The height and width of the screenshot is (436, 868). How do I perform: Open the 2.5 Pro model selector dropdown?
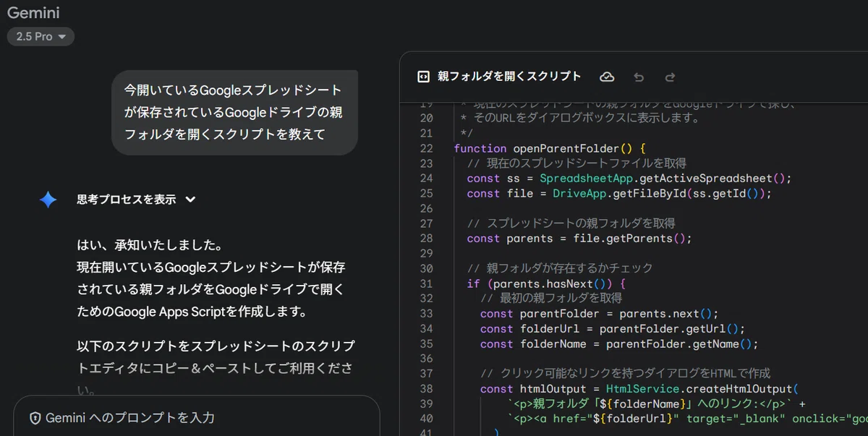tap(41, 36)
